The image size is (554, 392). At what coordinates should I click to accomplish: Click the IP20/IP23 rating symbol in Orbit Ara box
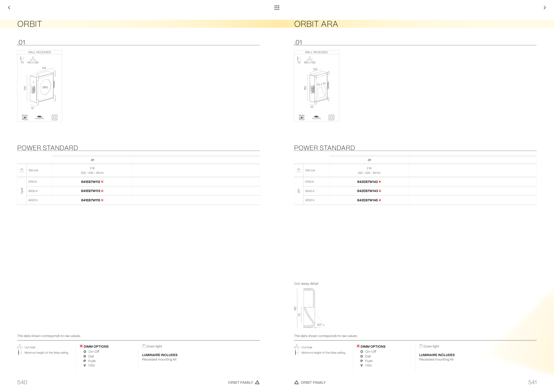point(302,118)
